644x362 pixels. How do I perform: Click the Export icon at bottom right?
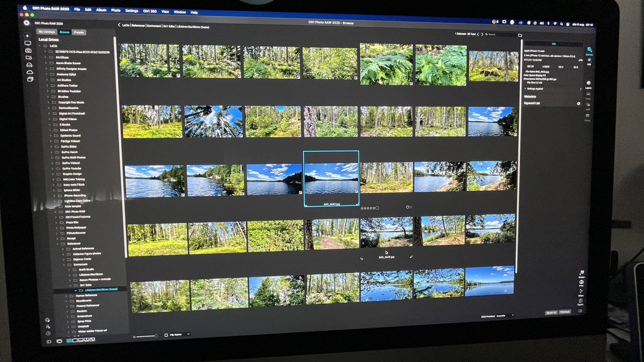[x=581, y=301]
